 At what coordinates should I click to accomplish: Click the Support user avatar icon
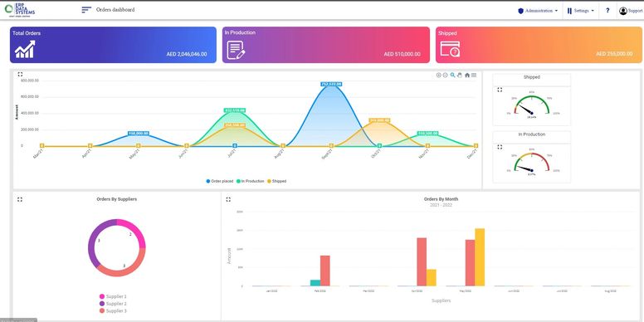tap(623, 11)
